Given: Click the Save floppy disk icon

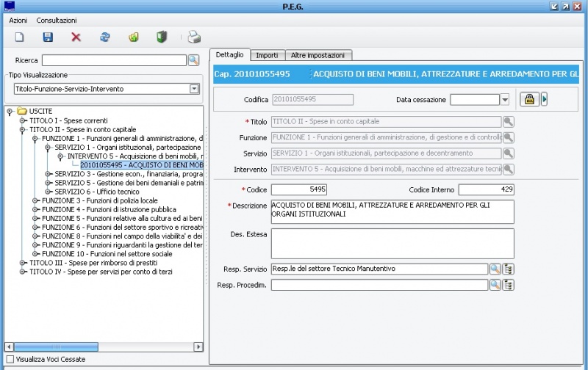Looking at the screenshot, I should click(48, 37).
